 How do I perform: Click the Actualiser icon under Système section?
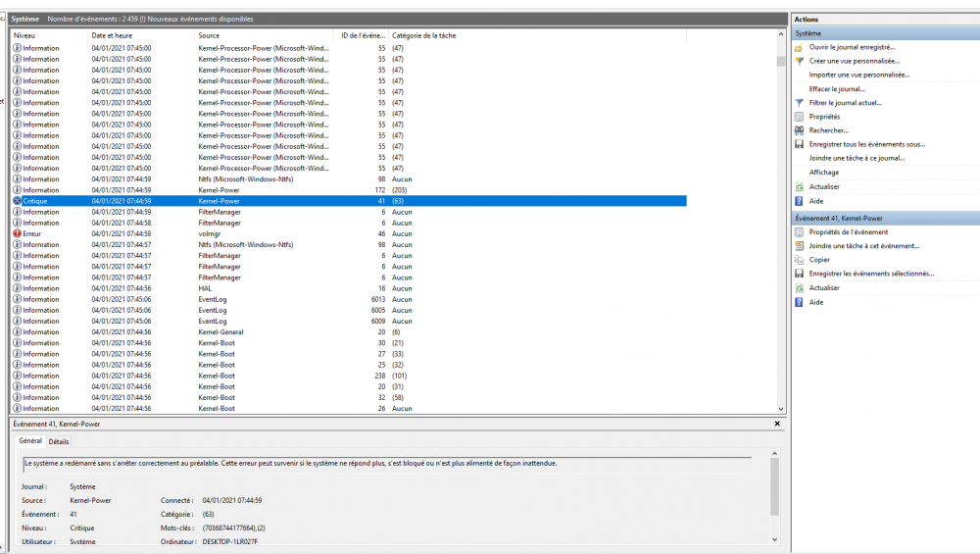click(x=799, y=187)
